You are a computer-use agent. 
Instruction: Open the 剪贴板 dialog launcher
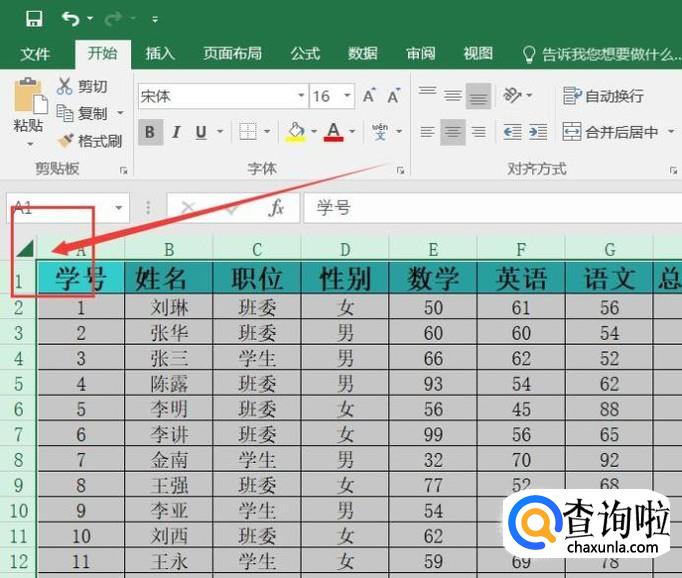124,171
